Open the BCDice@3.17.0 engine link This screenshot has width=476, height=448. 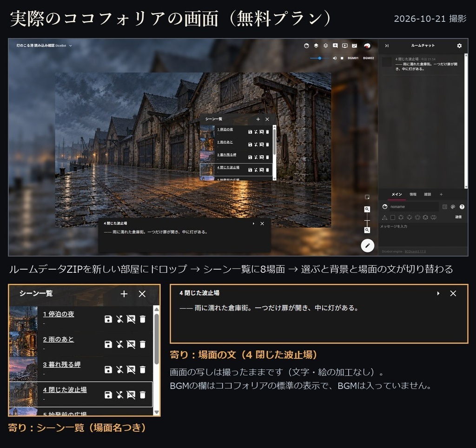(x=415, y=251)
